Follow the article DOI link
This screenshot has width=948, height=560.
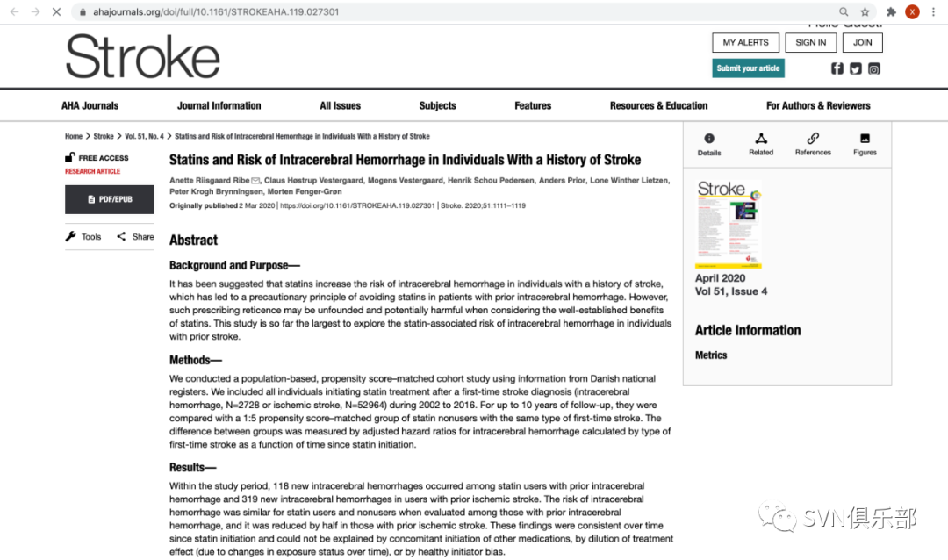tap(357, 205)
